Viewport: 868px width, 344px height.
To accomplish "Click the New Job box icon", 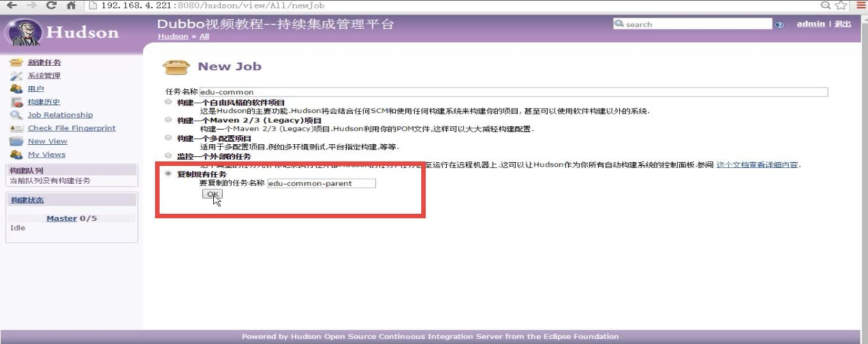I will (177, 66).
